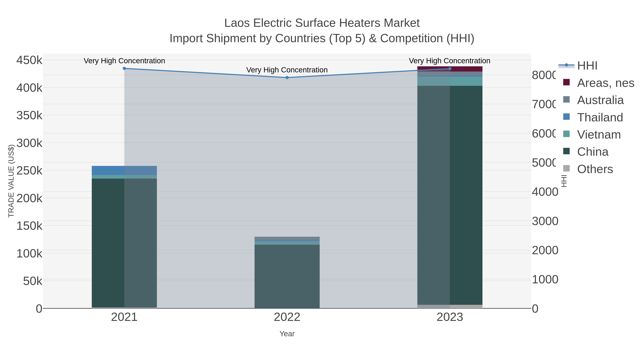This screenshot has height=362, width=644.
Task: Click the Australia slate legend swatch
Action: pos(567,99)
